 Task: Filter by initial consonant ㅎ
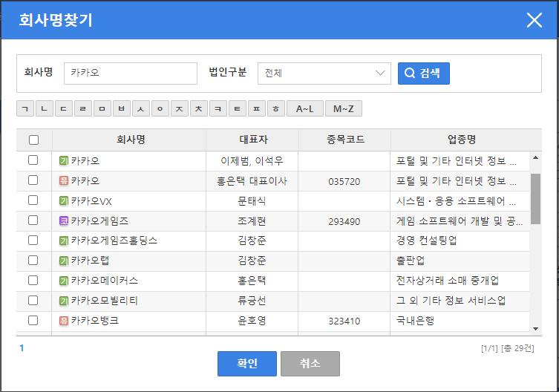(276, 108)
